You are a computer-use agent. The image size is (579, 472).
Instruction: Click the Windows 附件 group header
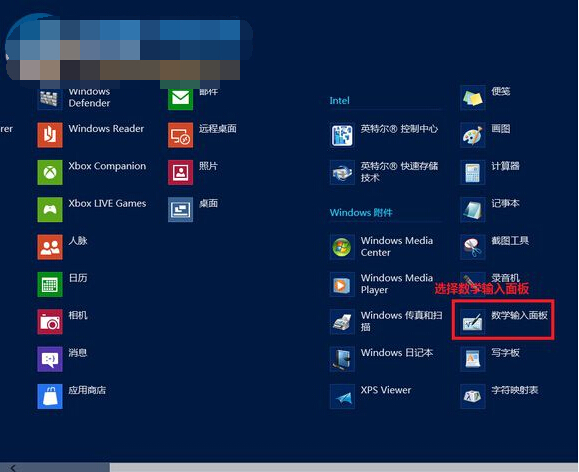(x=361, y=212)
